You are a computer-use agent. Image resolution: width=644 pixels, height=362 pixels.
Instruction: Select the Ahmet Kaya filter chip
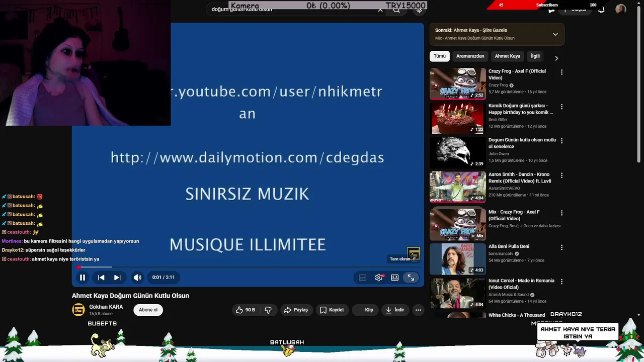coord(507,56)
